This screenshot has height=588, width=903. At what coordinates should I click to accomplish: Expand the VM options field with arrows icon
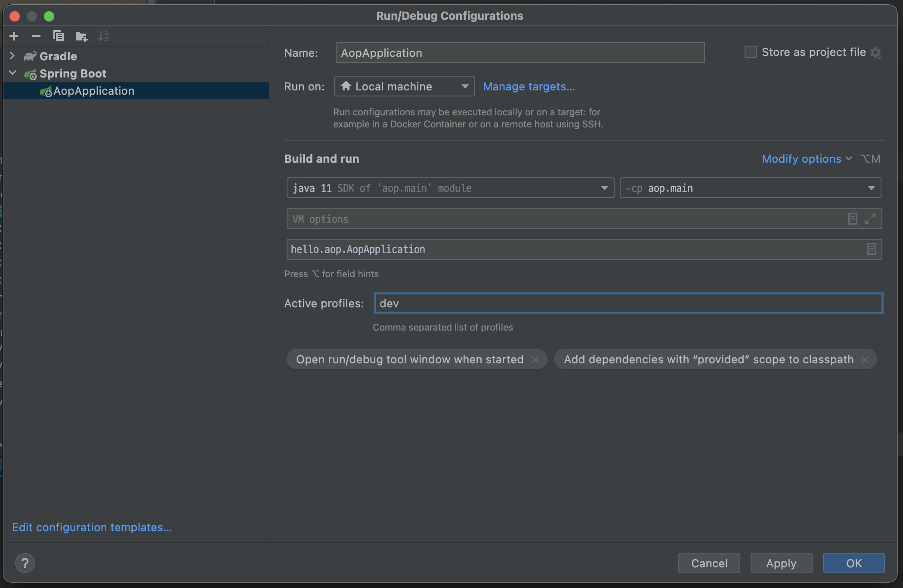coord(870,219)
